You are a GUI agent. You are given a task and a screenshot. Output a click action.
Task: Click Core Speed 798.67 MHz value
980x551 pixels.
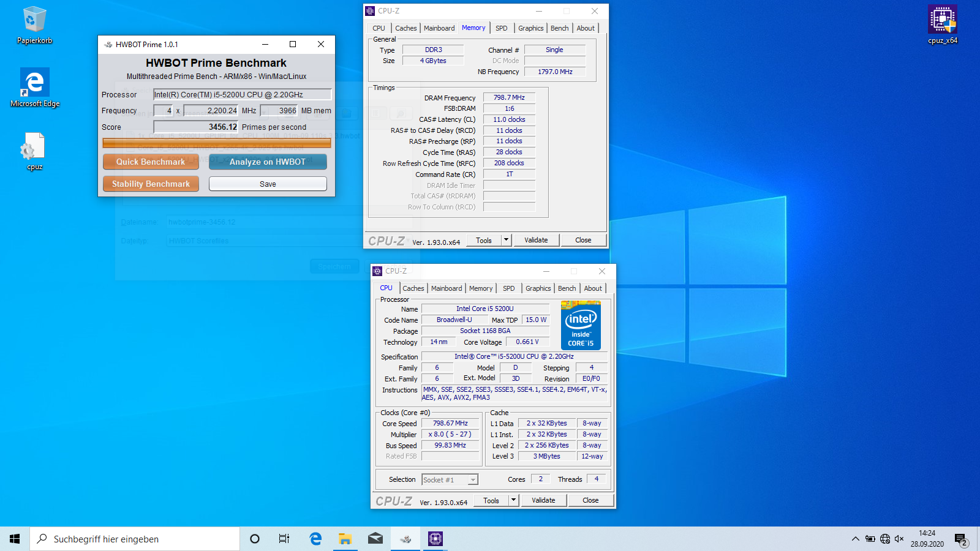point(450,423)
